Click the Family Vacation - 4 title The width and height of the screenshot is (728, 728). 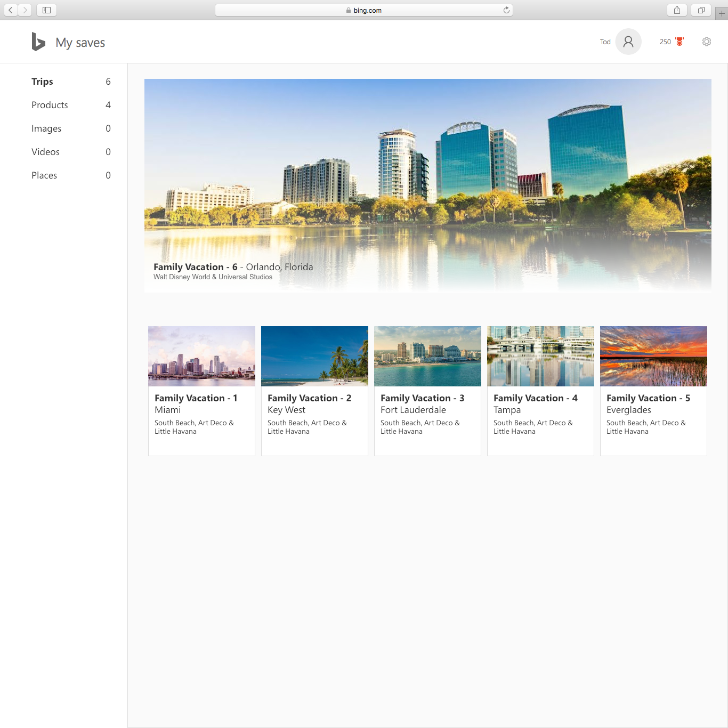(536, 398)
